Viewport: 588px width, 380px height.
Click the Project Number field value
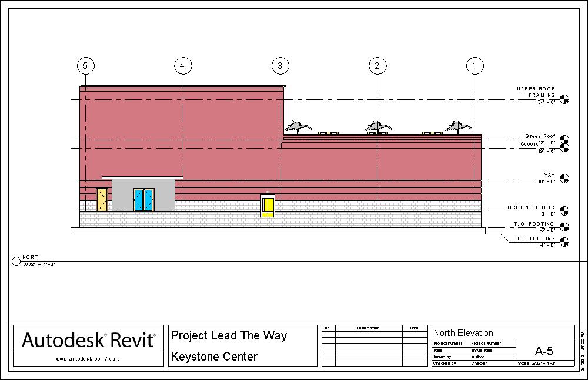tap(486, 343)
